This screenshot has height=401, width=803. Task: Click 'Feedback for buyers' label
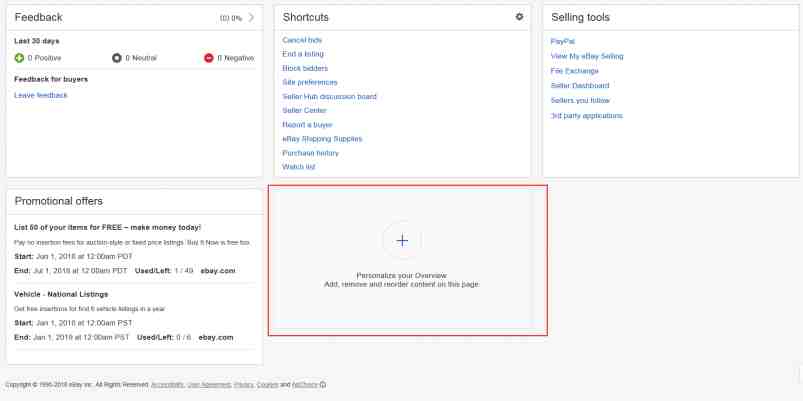point(51,79)
